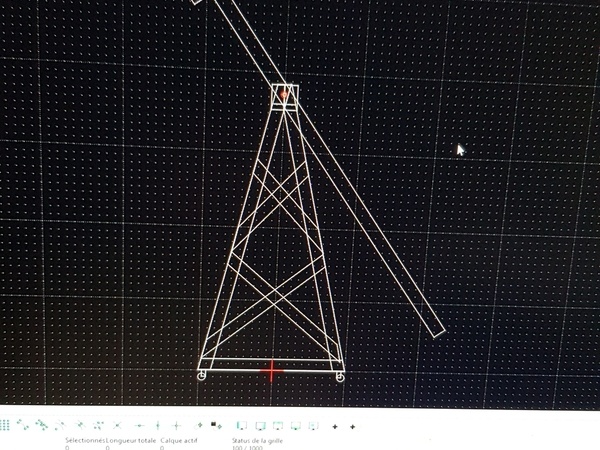Enable restrict horizontal icon
The height and width of the screenshot is (450, 600).
[138, 427]
